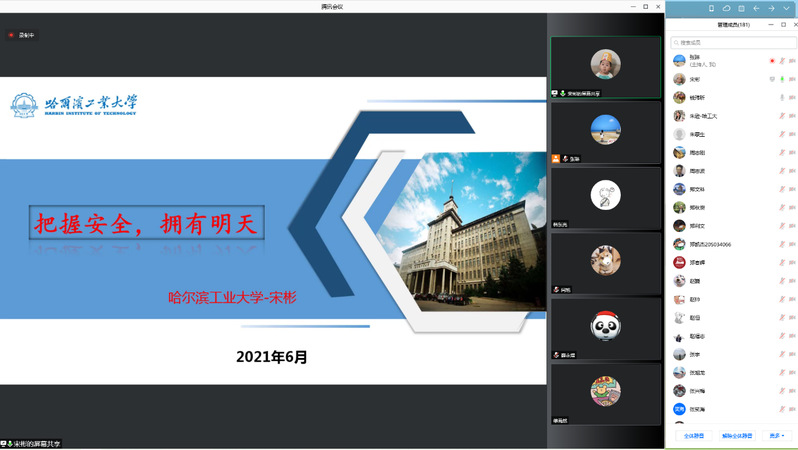
Task: Select the 朱驰-哈工大 member row
Action: click(x=733, y=116)
